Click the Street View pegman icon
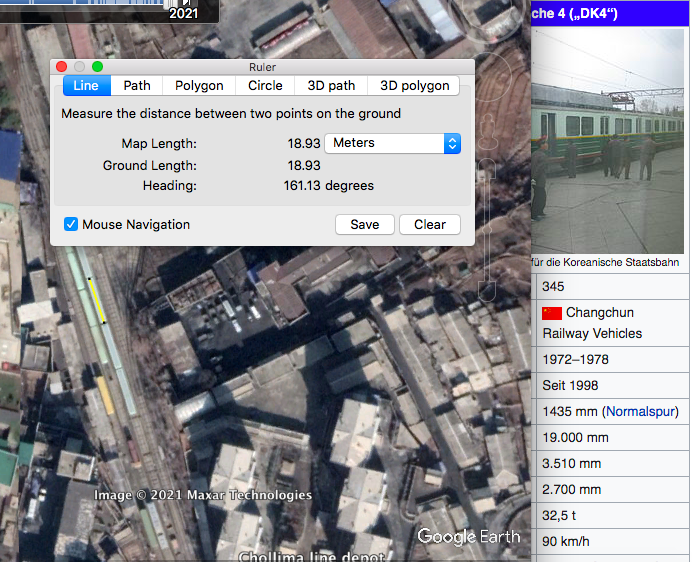Viewport: 692px width, 562px height. pos(488,131)
